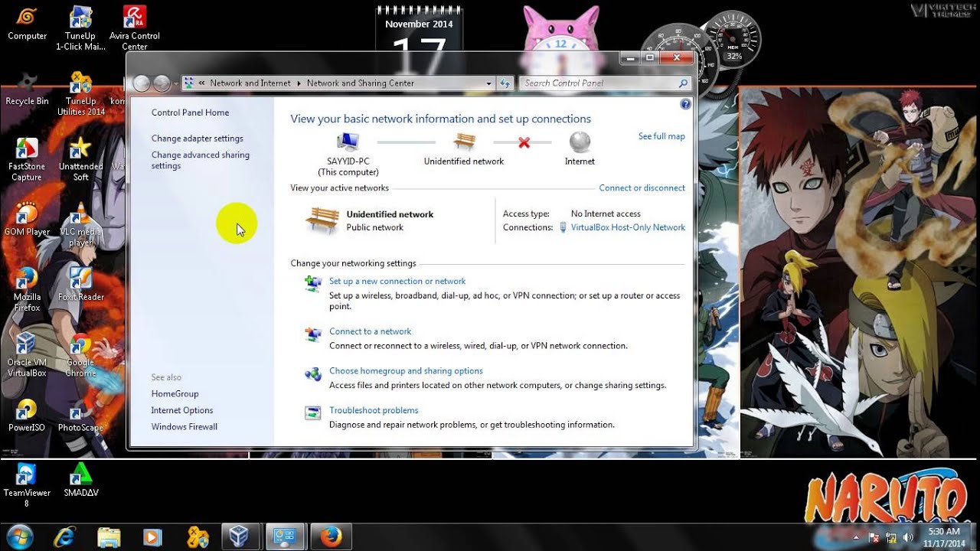Click the Unidentified network bench icon in map
Image resolution: width=980 pixels, height=551 pixels.
pos(464,142)
